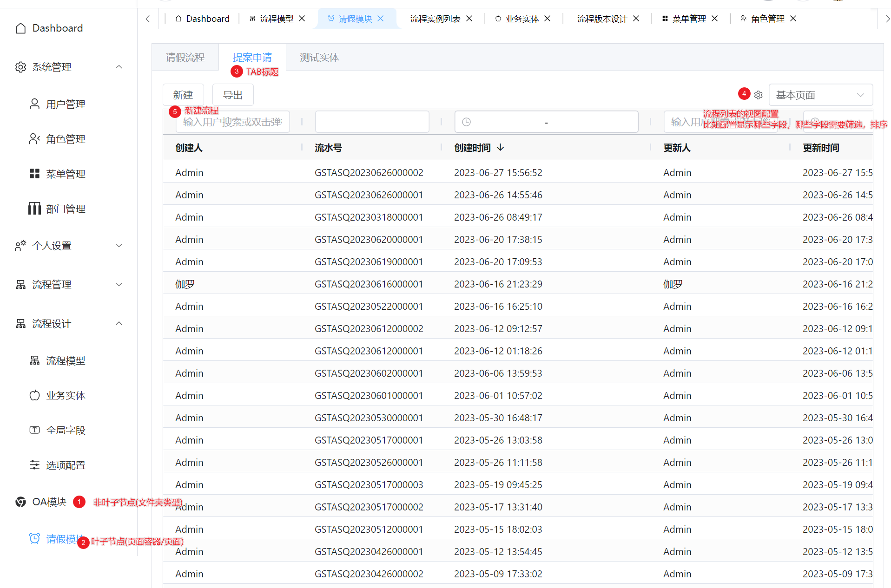
Task: Click the 系统管理 gear icon
Action: point(20,67)
